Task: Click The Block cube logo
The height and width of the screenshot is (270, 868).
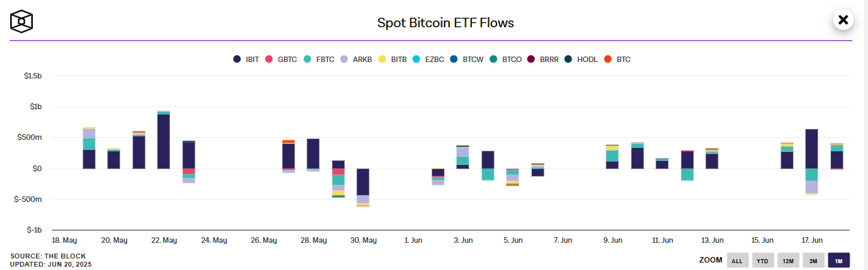Action: tap(21, 21)
